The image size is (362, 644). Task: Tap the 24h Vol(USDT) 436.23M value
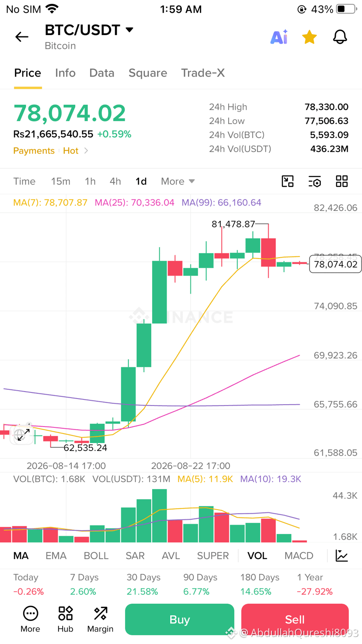(x=329, y=149)
